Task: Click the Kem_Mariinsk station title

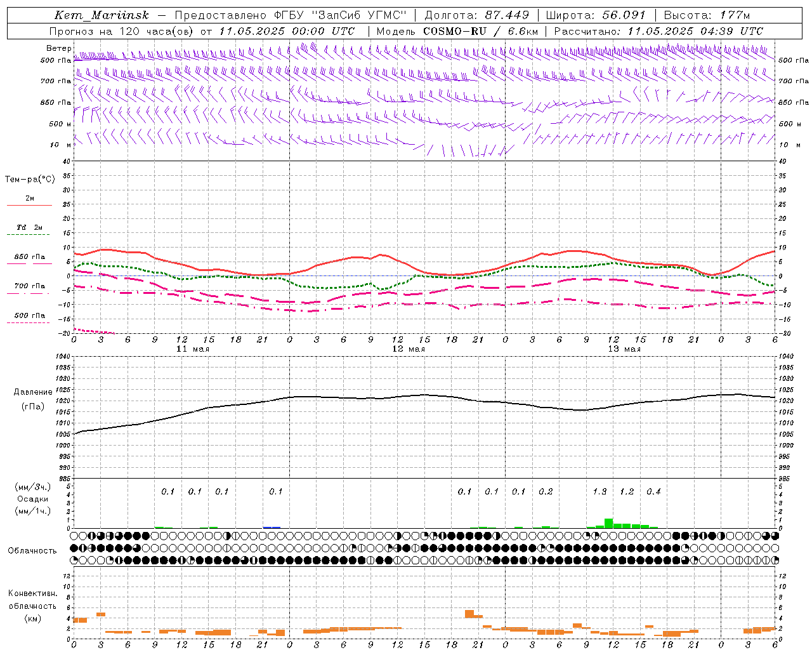Action: point(101,15)
